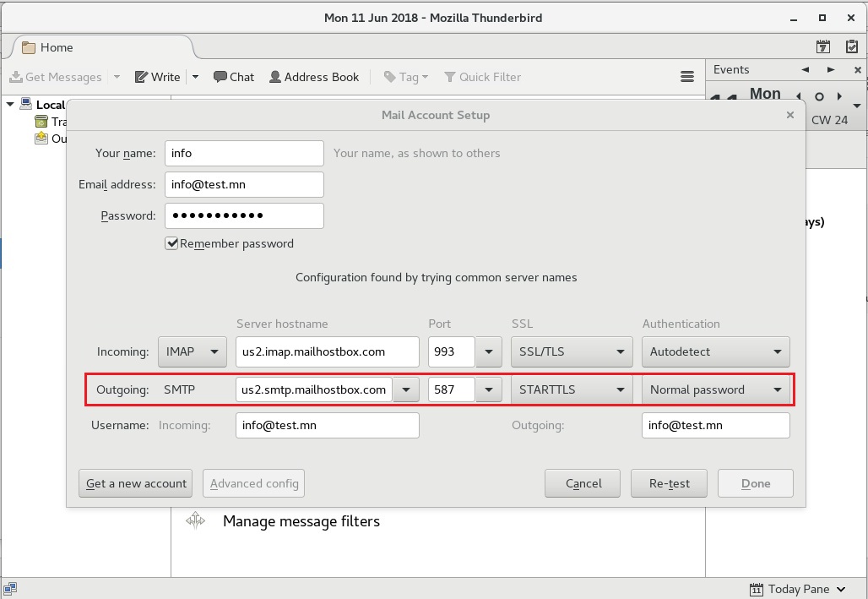Open the Autodetect authentication dropdown
Screen dimensions: 868x599
pos(716,351)
